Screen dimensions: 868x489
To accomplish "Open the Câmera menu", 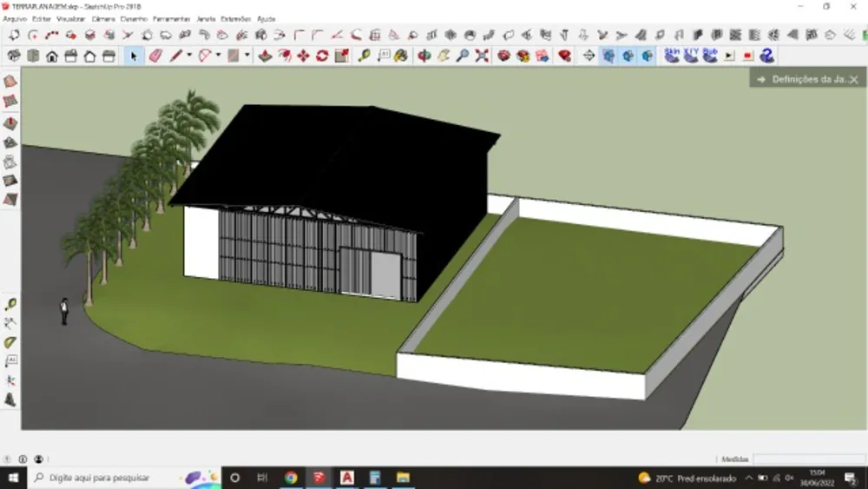I will pyautogui.click(x=103, y=19).
